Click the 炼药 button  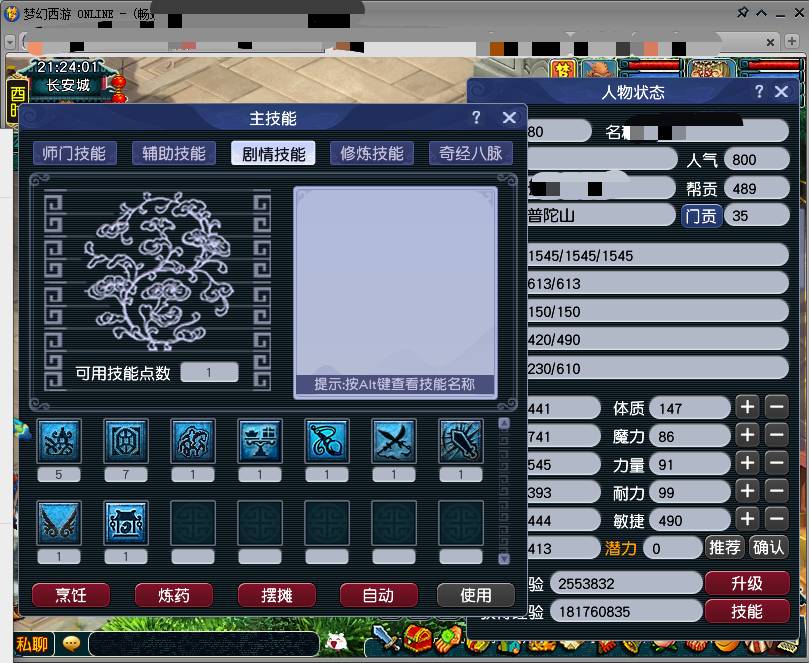(174, 595)
